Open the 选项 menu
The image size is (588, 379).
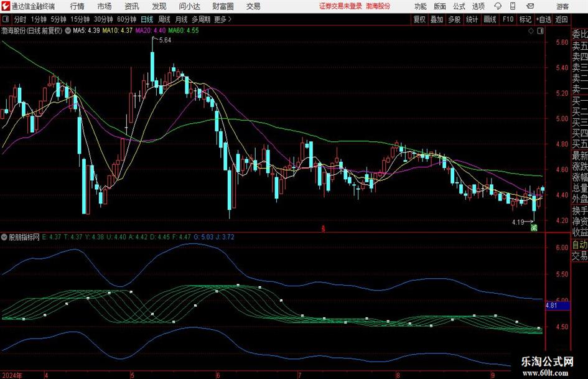tap(478, 6)
